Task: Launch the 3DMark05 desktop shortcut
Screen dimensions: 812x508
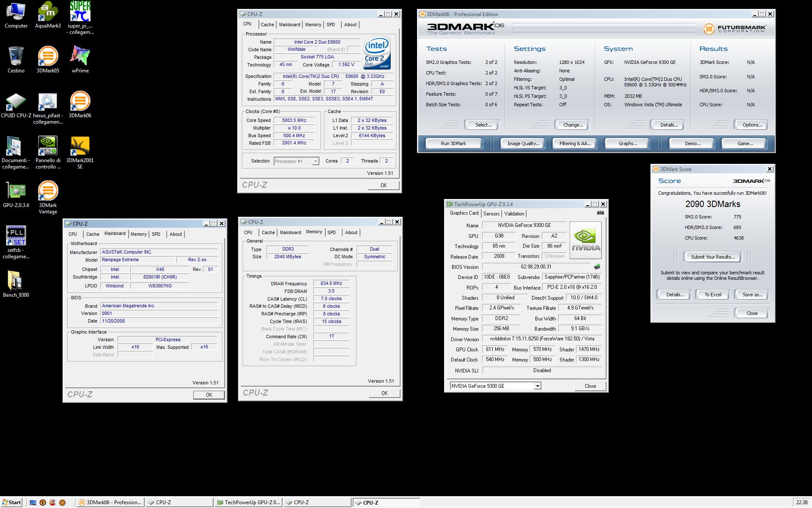Action: click(x=48, y=60)
